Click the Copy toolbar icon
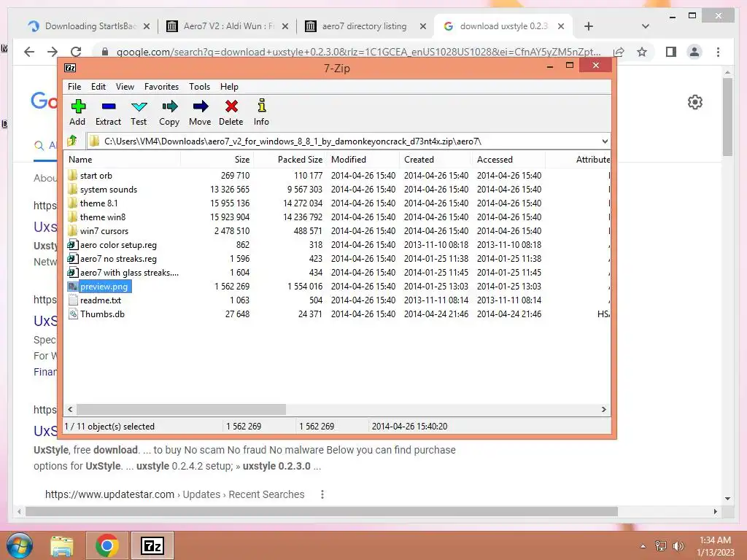747x560 pixels. pyautogui.click(x=169, y=106)
